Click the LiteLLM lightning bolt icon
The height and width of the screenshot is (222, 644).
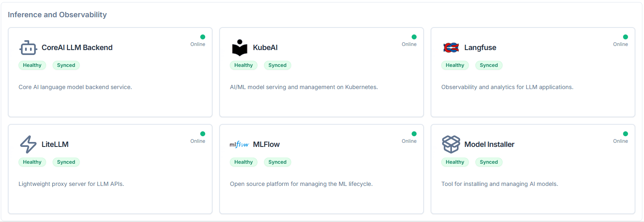point(28,144)
